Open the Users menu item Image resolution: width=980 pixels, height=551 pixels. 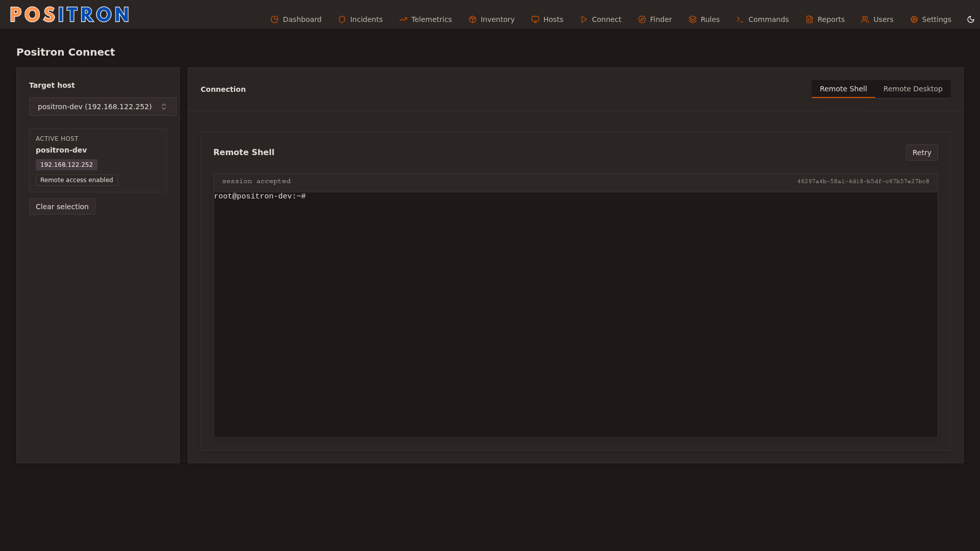point(877,19)
